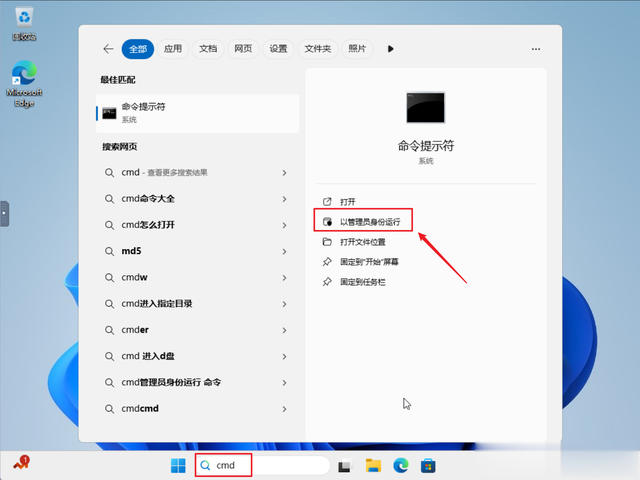The height and width of the screenshot is (480, 640).
Task: Pin to Start with 固定到“开始”屏幕
Action: (369, 262)
